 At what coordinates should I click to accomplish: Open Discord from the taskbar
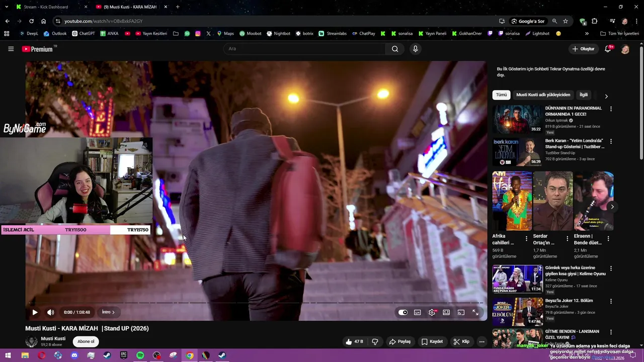coord(74,355)
